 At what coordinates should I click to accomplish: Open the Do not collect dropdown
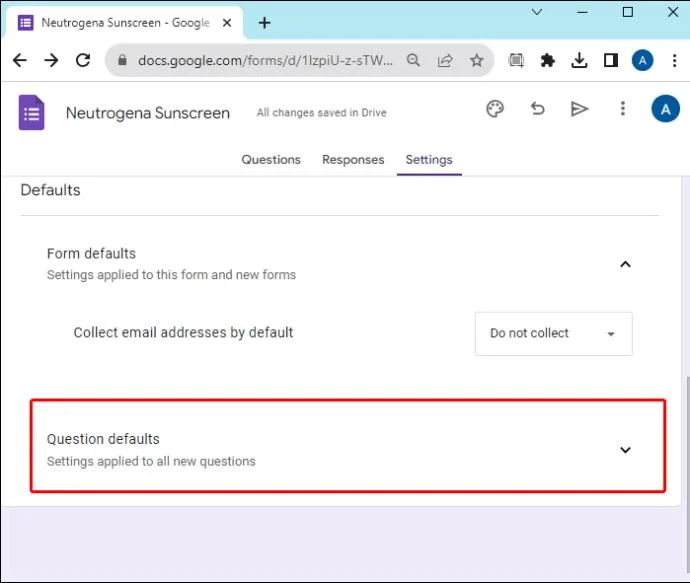554,334
